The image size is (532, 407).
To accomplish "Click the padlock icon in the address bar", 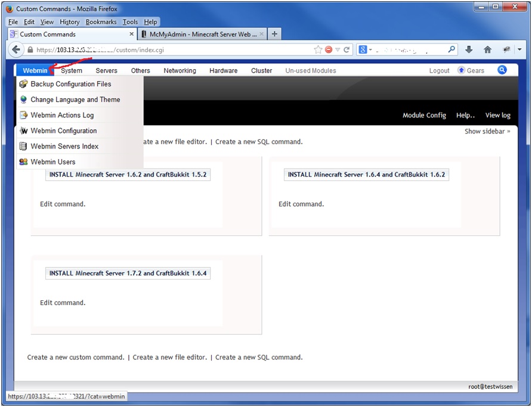I will [30, 50].
